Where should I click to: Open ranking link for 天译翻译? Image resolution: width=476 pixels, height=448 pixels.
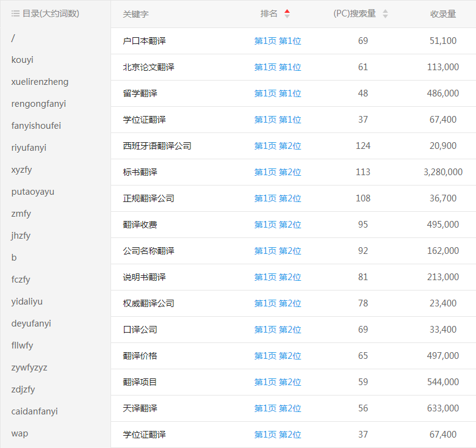click(x=278, y=408)
